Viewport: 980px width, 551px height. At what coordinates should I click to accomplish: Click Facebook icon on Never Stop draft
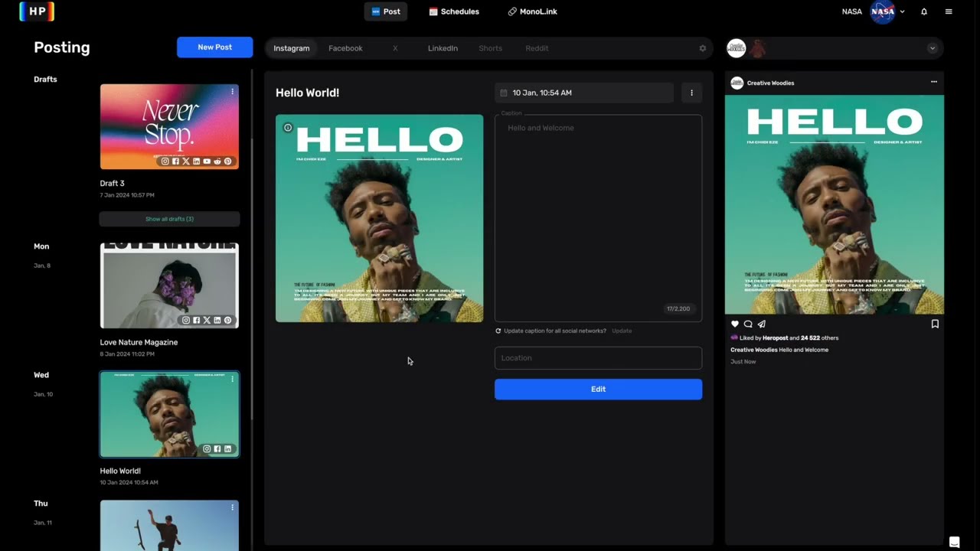click(x=175, y=161)
